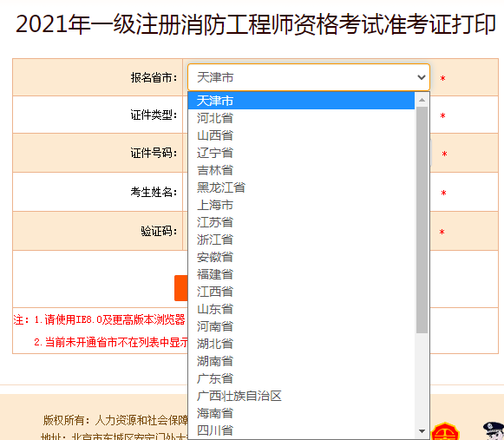
Task: Click the dropdown list scrollbar thumb
Action: tap(422, 220)
